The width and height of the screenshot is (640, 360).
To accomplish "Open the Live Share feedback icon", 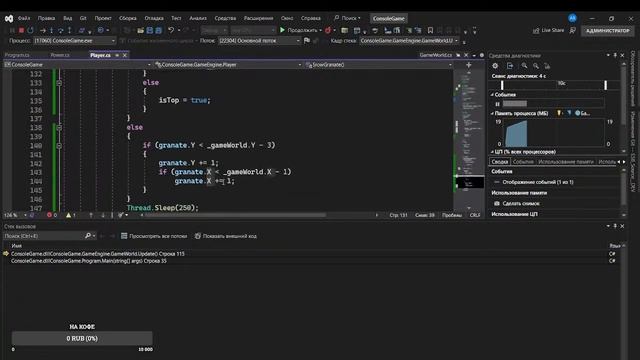I will coord(573,30).
